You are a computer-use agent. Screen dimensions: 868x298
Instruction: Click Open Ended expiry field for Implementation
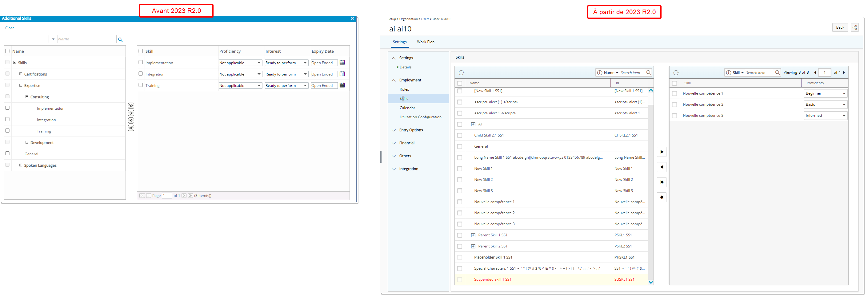pyautogui.click(x=324, y=63)
